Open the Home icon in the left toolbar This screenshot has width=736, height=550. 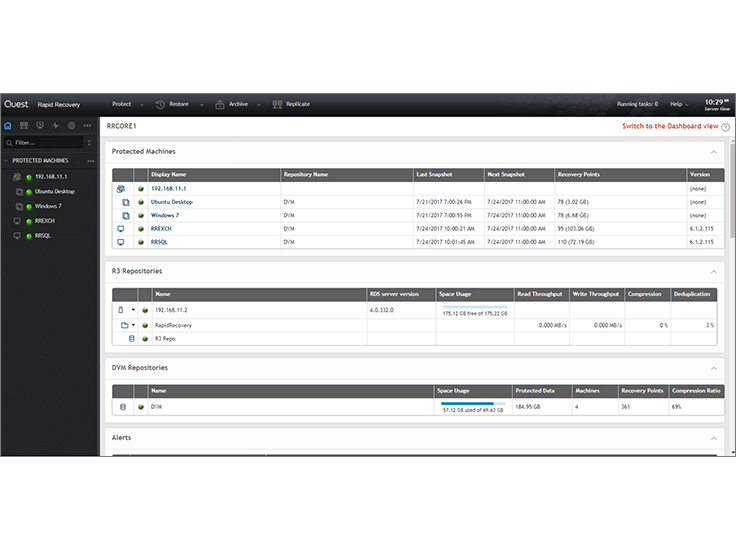click(x=8, y=126)
